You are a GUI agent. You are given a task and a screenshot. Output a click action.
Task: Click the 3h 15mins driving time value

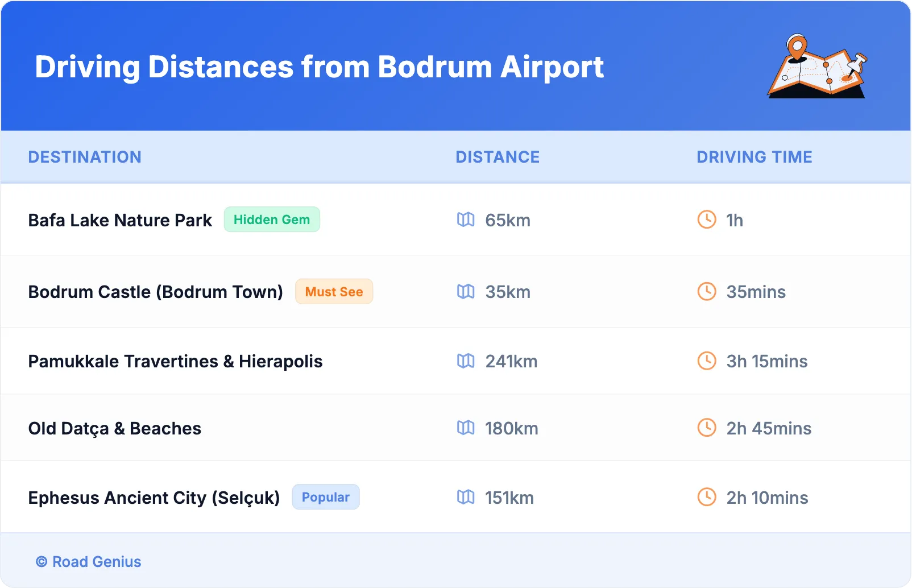[x=767, y=361]
